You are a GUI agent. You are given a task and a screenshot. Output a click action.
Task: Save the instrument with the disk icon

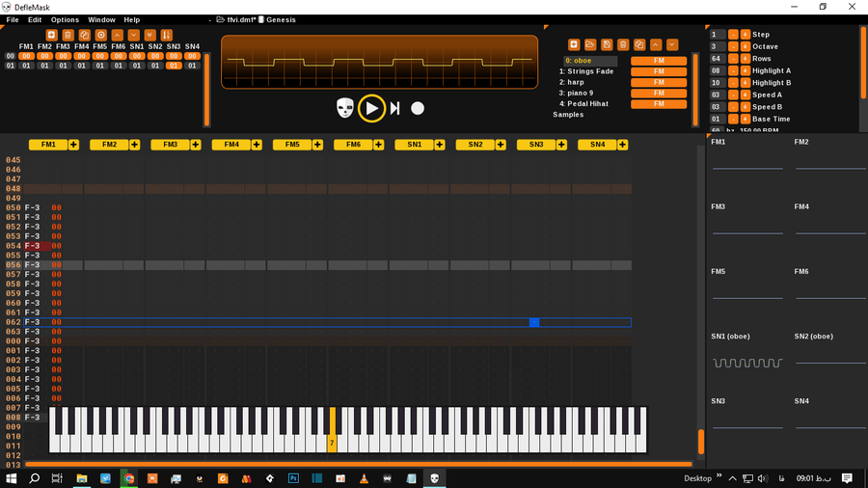tap(607, 44)
